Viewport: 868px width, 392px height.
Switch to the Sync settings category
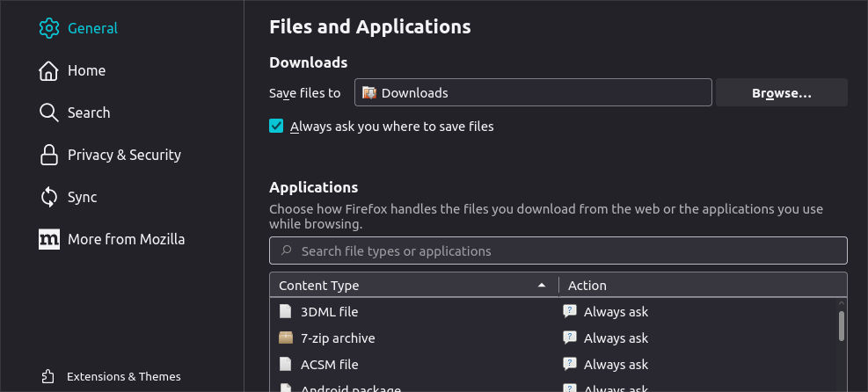coord(83,197)
